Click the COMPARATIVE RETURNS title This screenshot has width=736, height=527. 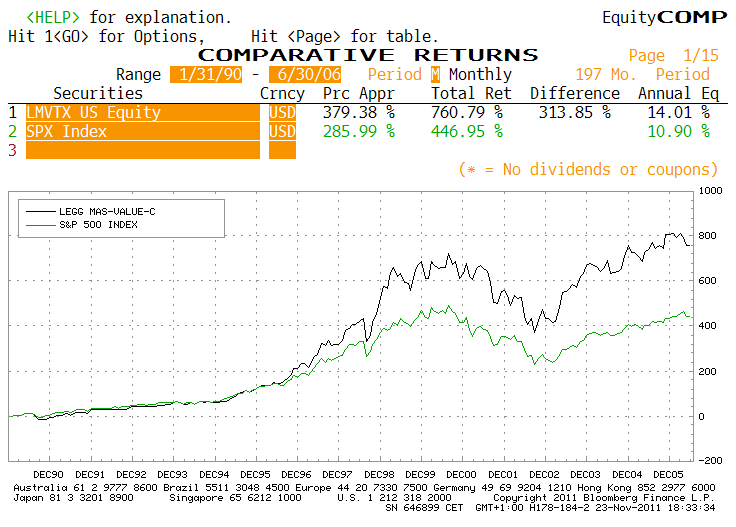pyautogui.click(x=368, y=55)
